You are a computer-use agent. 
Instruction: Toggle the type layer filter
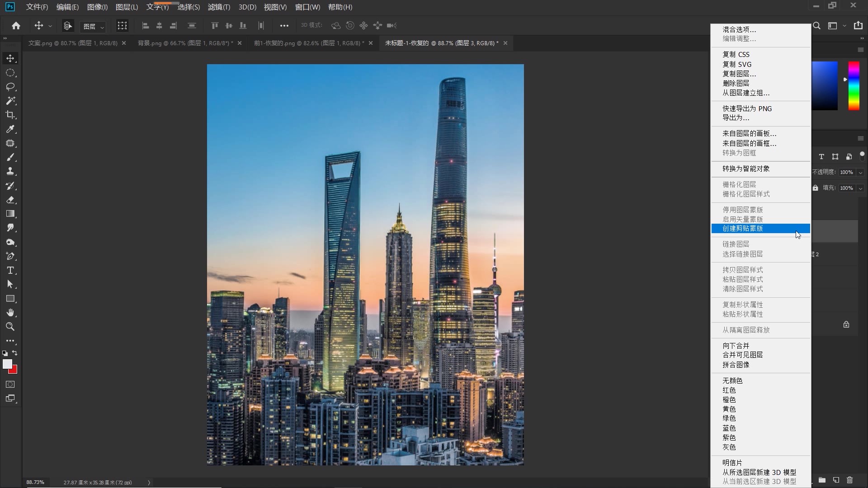tap(821, 157)
